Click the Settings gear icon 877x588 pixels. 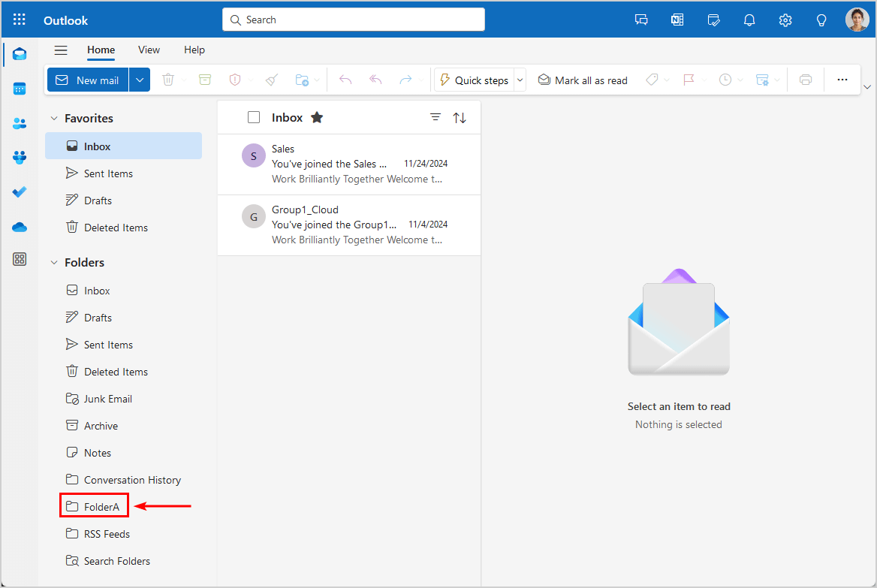(x=785, y=20)
